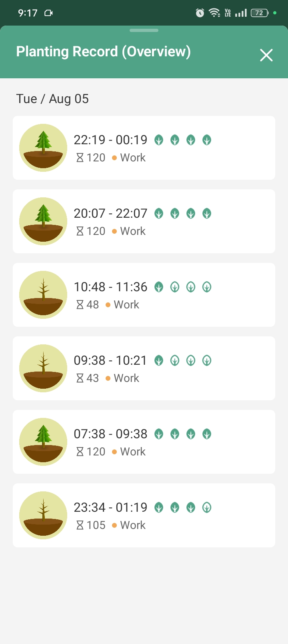Screen dimensions: 288x644
Task: Close the Planting Record overview
Action: (266, 55)
